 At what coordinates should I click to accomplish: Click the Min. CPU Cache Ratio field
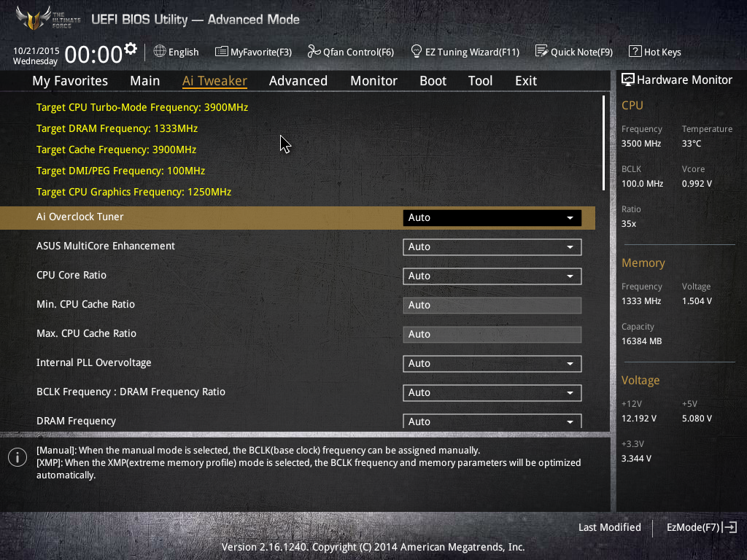pos(492,306)
